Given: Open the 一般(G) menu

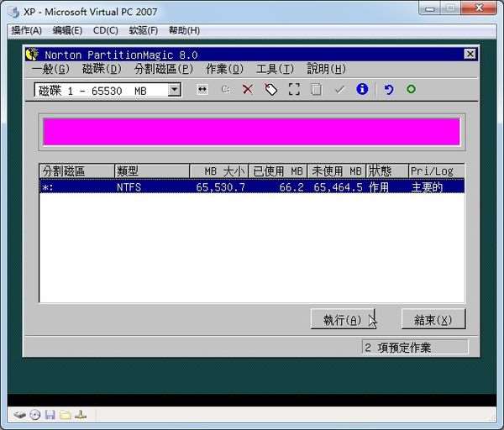Looking at the screenshot, I should (50, 69).
